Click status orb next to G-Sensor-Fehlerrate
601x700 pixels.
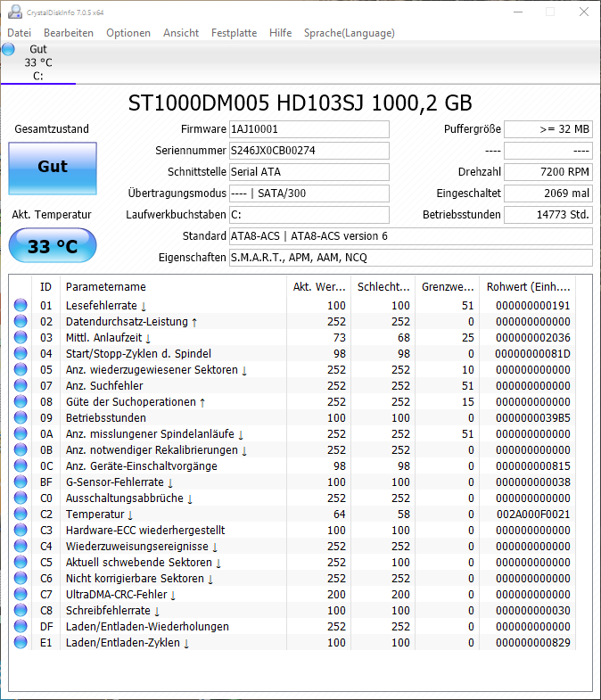tap(21, 482)
